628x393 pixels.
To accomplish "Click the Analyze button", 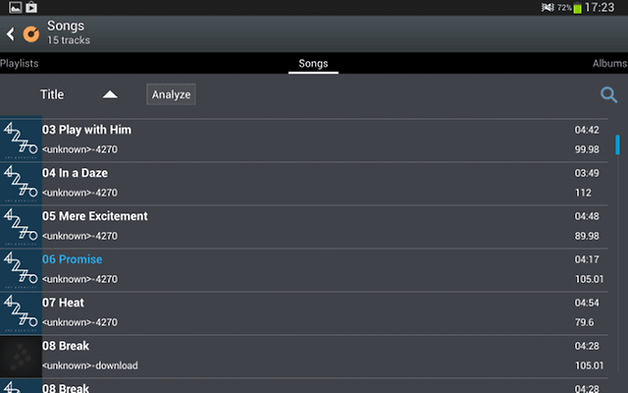I will (171, 95).
